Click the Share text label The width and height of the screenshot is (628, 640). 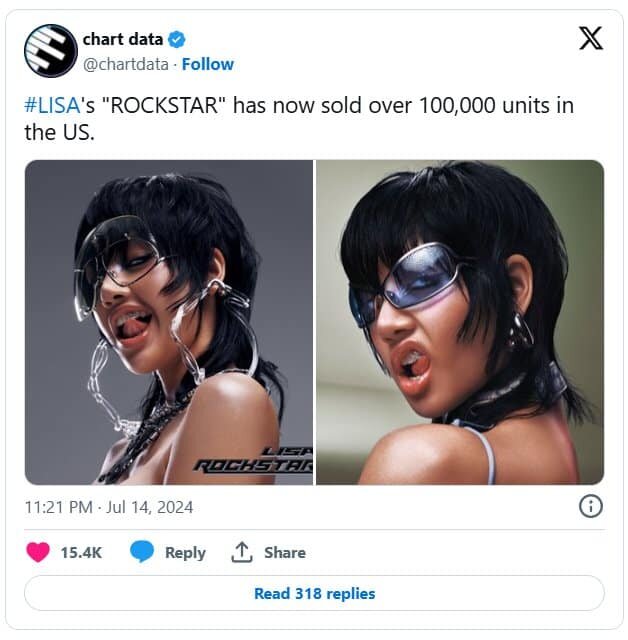pos(285,553)
